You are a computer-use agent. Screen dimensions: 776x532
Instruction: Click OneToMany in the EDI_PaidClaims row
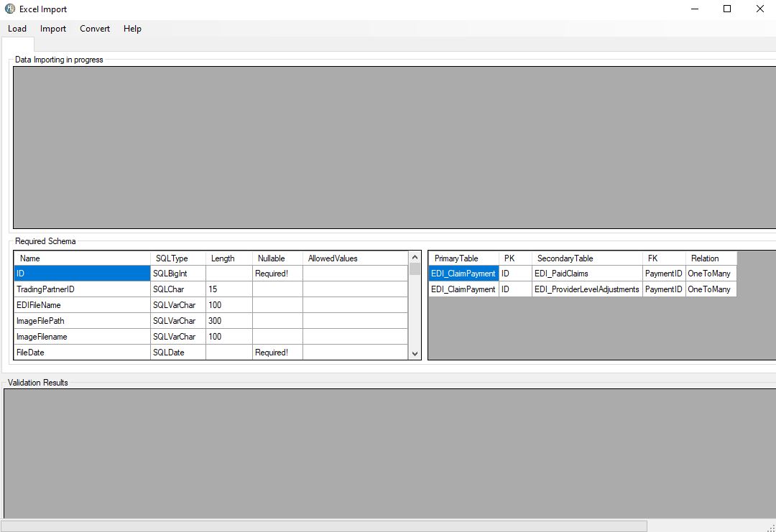point(711,274)
